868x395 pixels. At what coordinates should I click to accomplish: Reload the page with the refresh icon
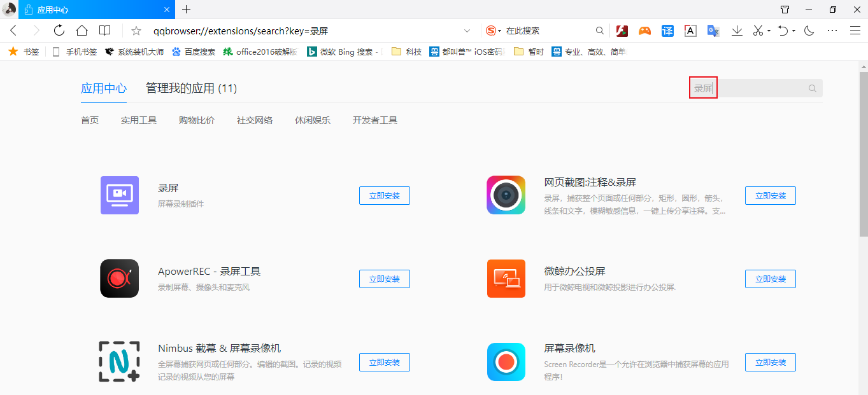tap(59, 31)
